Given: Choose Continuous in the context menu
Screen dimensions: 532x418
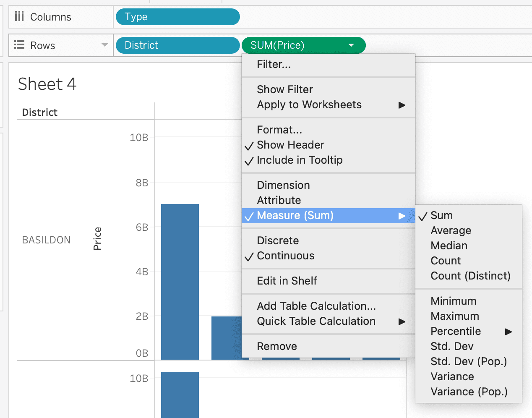Looking at the screenshot, I should click(x=285, y=256).
